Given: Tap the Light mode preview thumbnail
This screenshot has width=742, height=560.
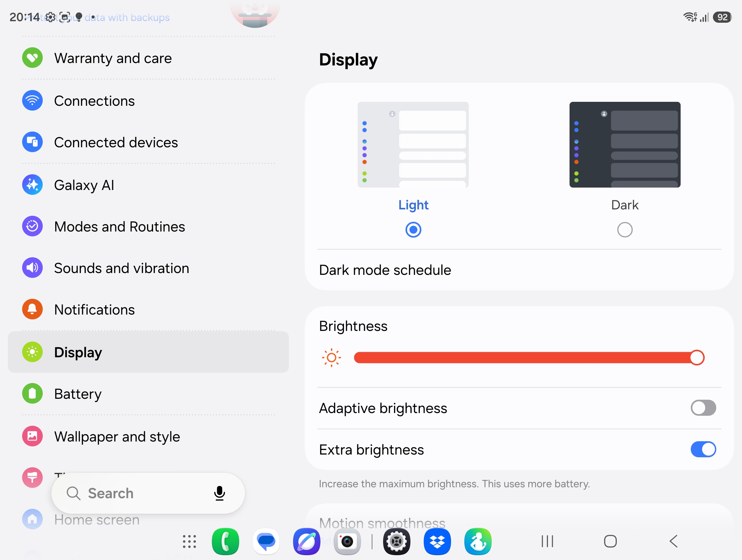Looking at the screenshot, I should pyautogui.click(x=413, y=145).
